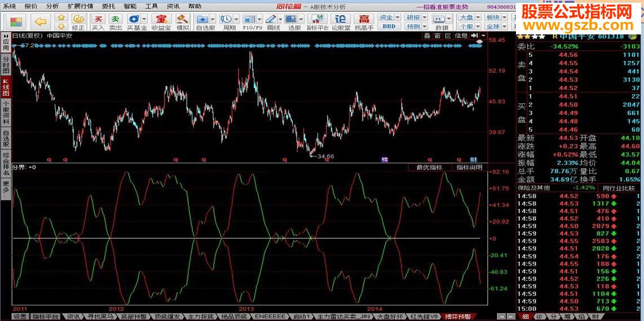This screenshot has width=644, height=321.
Task: Click the 信息 button above chart
Action: click(461, 36)
